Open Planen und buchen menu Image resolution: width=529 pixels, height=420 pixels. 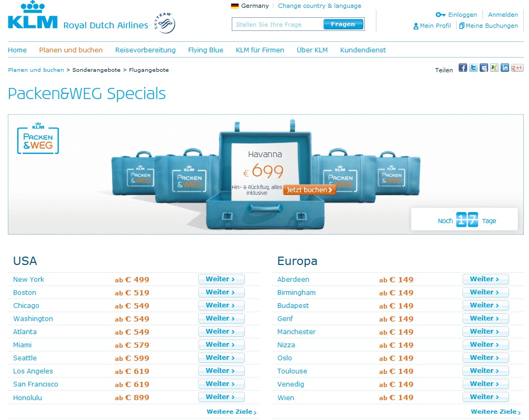click(x=71, y=50)
